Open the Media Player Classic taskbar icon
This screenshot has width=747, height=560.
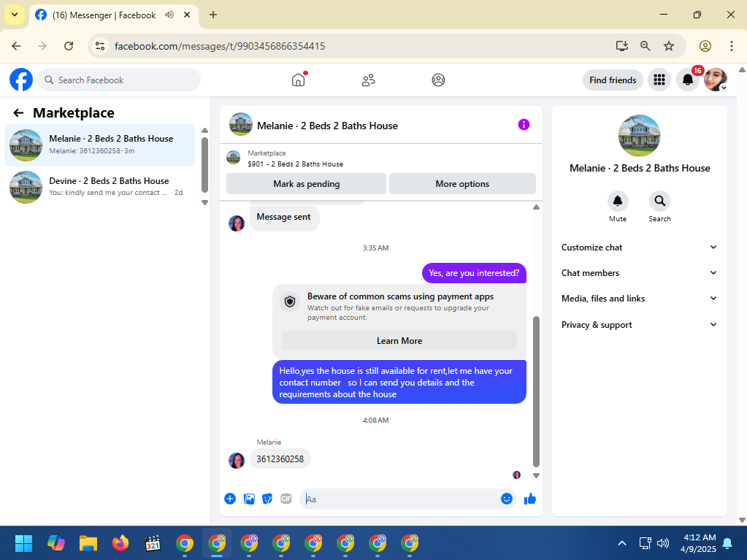point(153,543)
